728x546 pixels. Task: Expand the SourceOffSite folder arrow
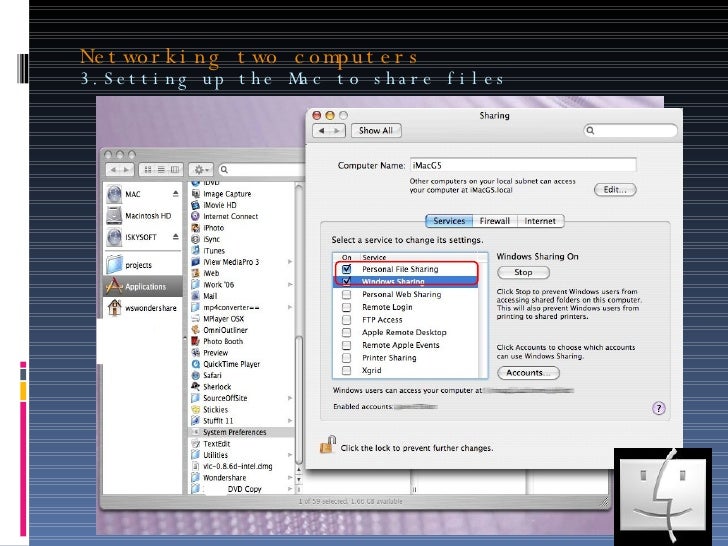(290, 398)
